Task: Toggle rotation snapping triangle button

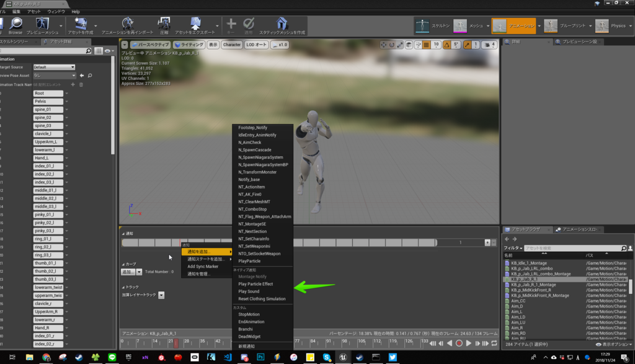Action: 446,45
